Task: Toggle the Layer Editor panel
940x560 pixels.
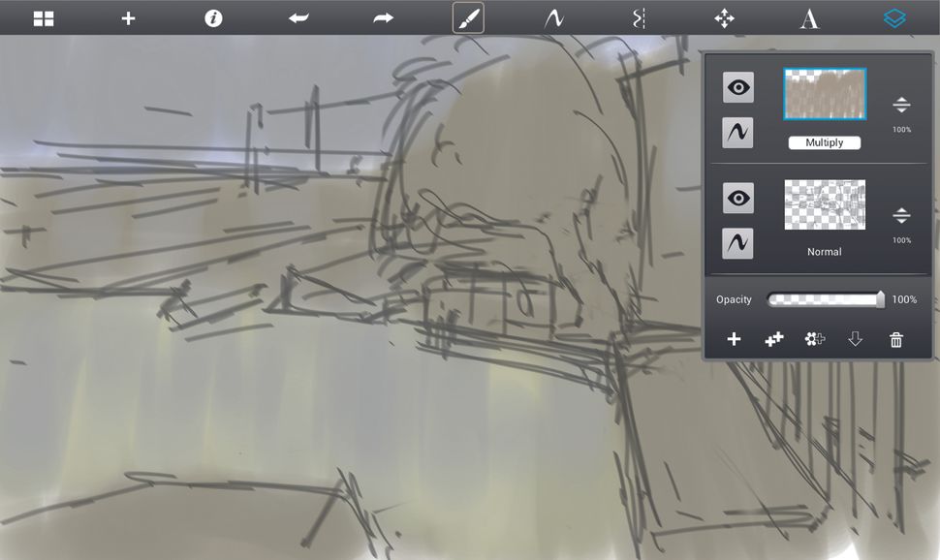Action: coord(893,17)
